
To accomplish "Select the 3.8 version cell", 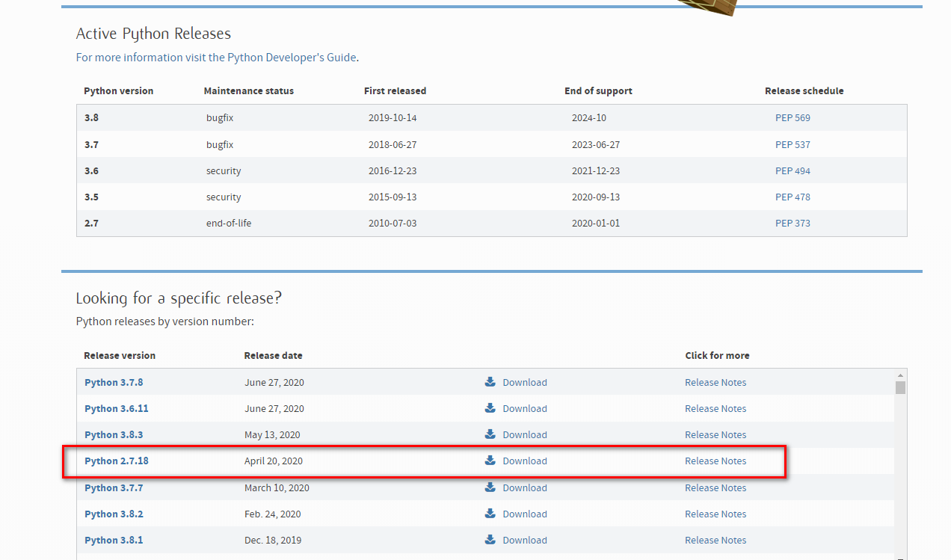I will click(91, 118).
